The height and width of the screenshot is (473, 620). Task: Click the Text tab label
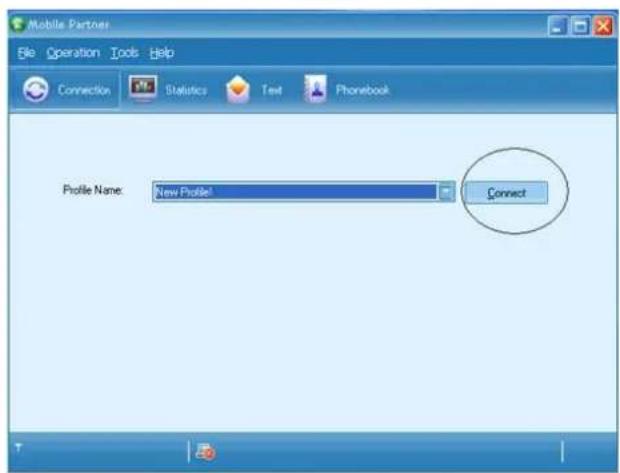[272, 90]
